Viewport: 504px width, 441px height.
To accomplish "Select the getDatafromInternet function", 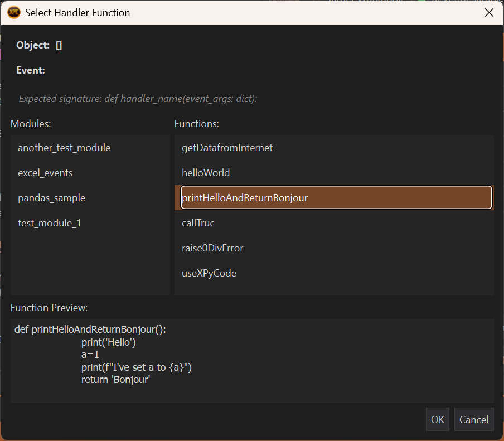I will point(227,148).
